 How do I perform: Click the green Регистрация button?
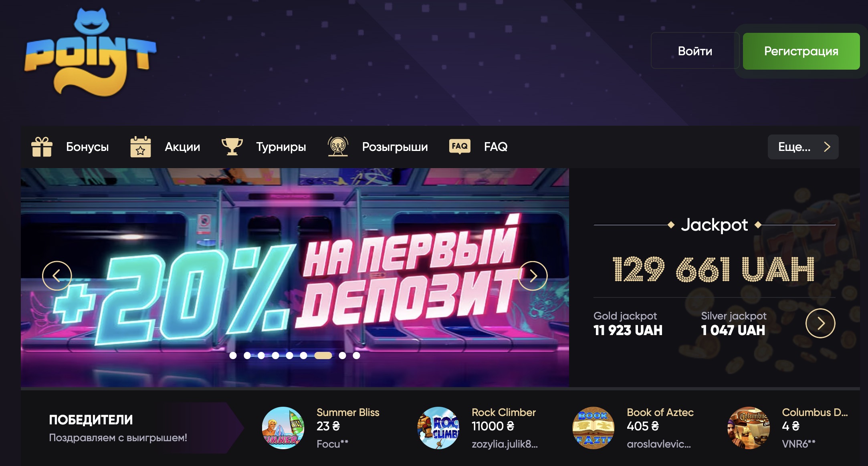(801, 51)
